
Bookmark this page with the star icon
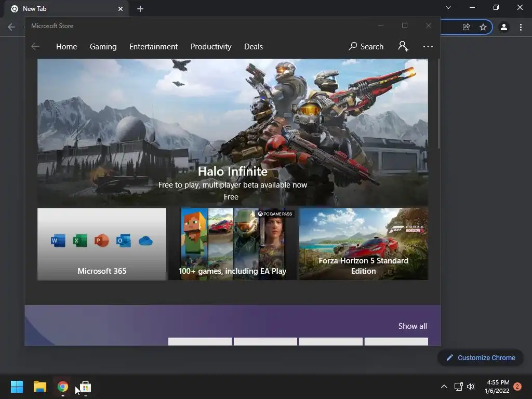pos(483,27)
